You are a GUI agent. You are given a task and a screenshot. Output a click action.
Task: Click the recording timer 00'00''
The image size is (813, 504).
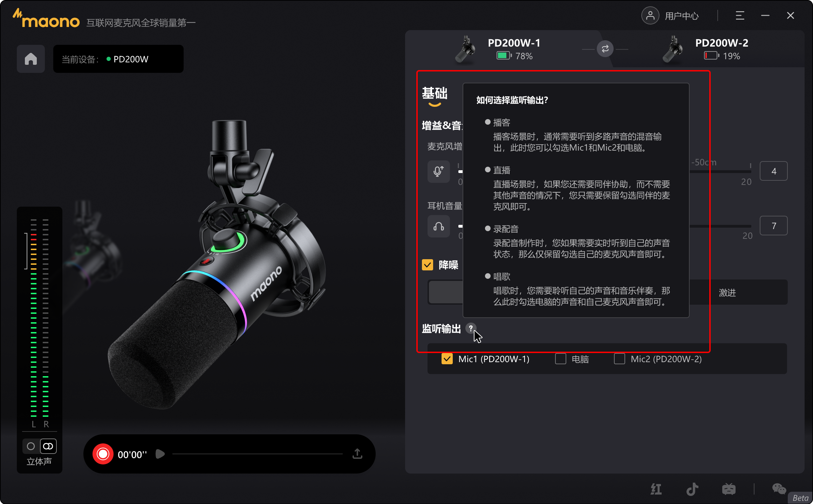tap(132, 455)
